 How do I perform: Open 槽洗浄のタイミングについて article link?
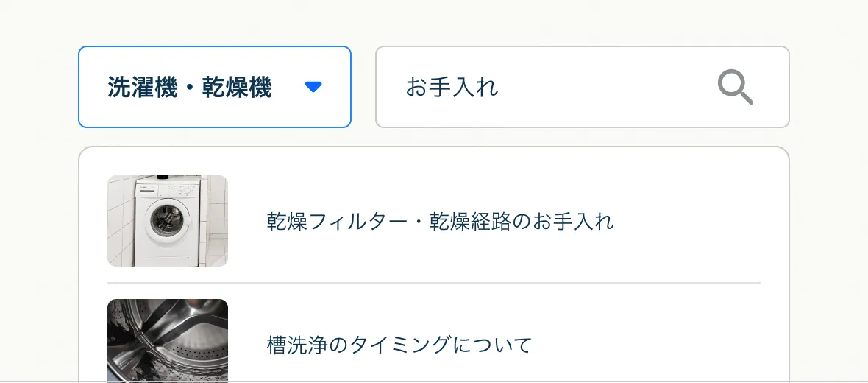click(x=399, y=345)
